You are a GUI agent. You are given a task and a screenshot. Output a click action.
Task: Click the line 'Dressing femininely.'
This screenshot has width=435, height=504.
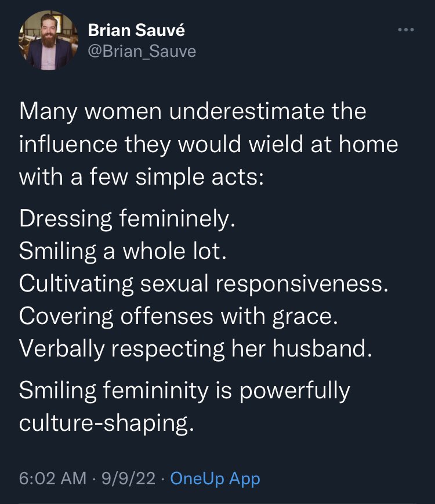127,219
